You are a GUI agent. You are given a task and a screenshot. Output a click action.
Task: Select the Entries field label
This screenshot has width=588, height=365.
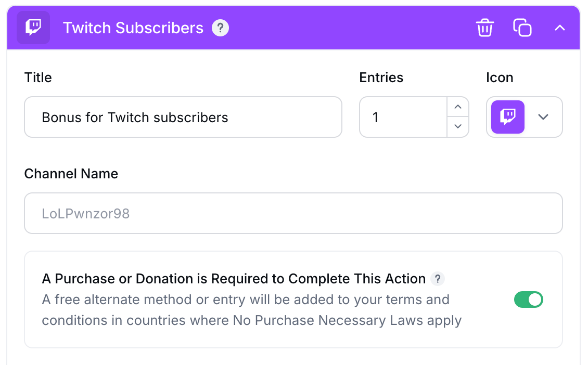click(381, 77)
